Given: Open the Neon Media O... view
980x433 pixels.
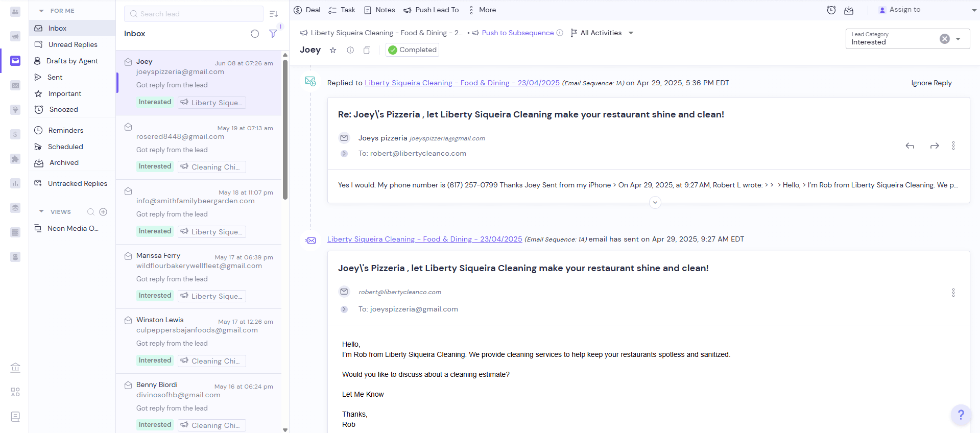Looking at the screenshot, I should coord(73,228).
